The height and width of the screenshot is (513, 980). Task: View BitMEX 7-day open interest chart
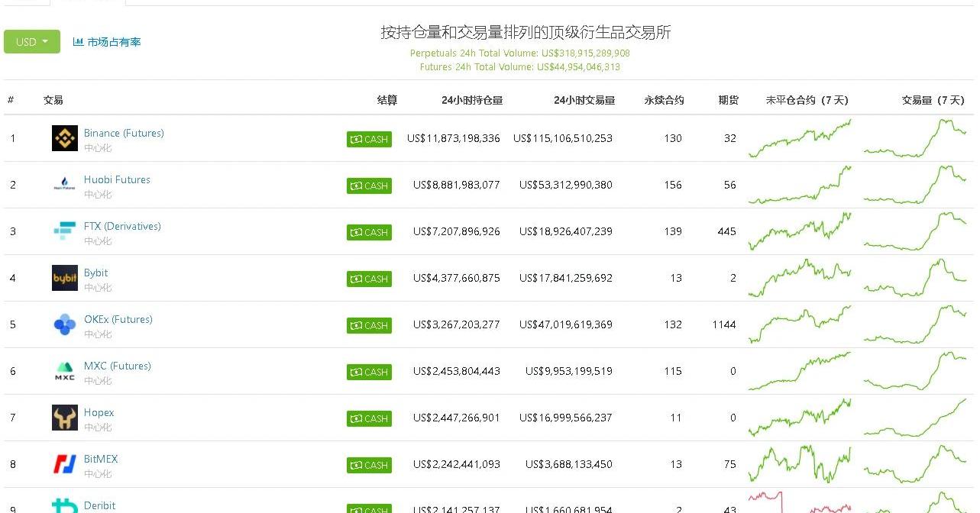(800, 464)
